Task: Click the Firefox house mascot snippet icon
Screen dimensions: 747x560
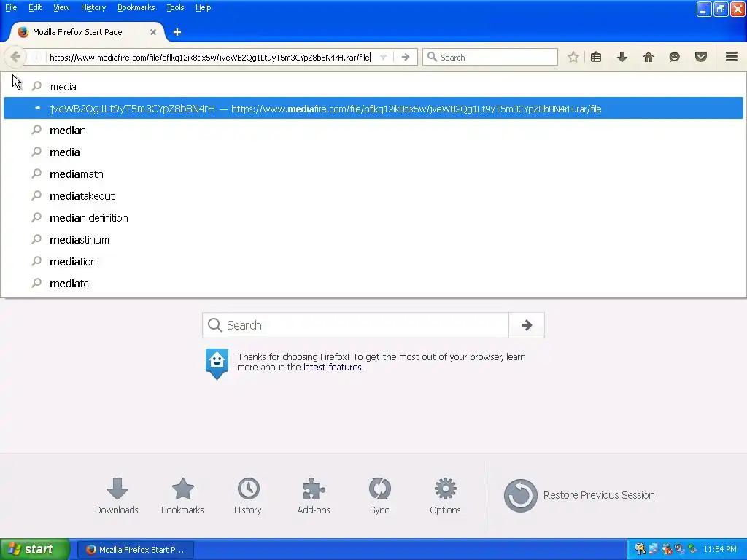Action: pos(217,363)
